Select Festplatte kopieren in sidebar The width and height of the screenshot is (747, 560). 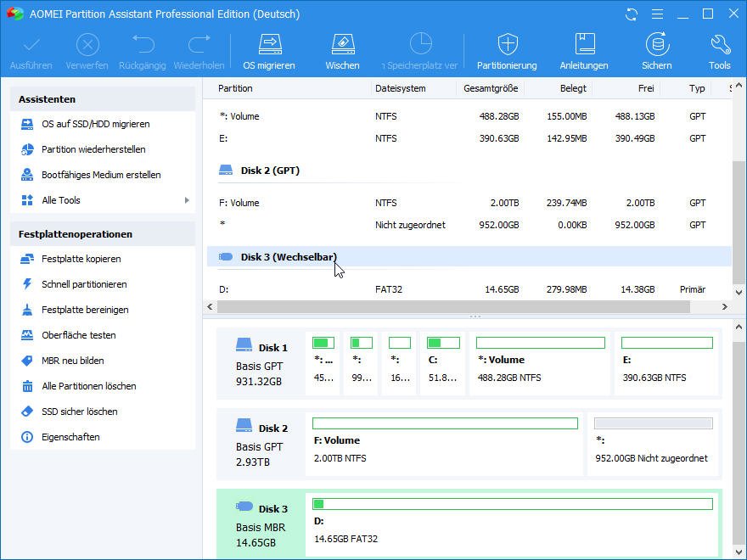pyautogui.click(x=81, y=259)
